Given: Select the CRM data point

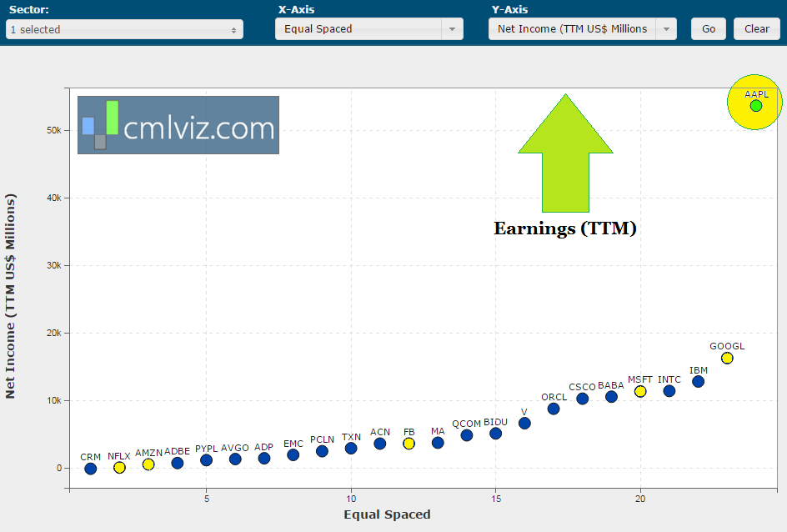Looking at the screenshot, I should [90, 469].
